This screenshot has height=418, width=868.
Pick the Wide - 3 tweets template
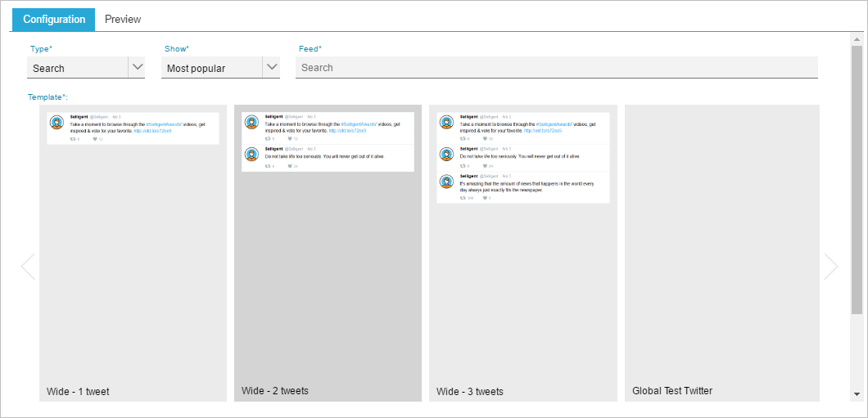point(522,254)
